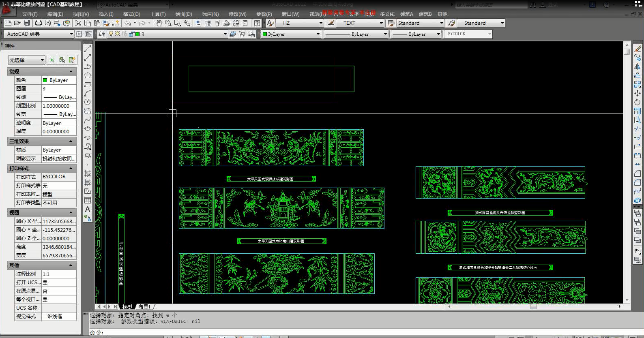Open the linetype ByLayer dropdown
644x338 pixels.
pos(356,34)
